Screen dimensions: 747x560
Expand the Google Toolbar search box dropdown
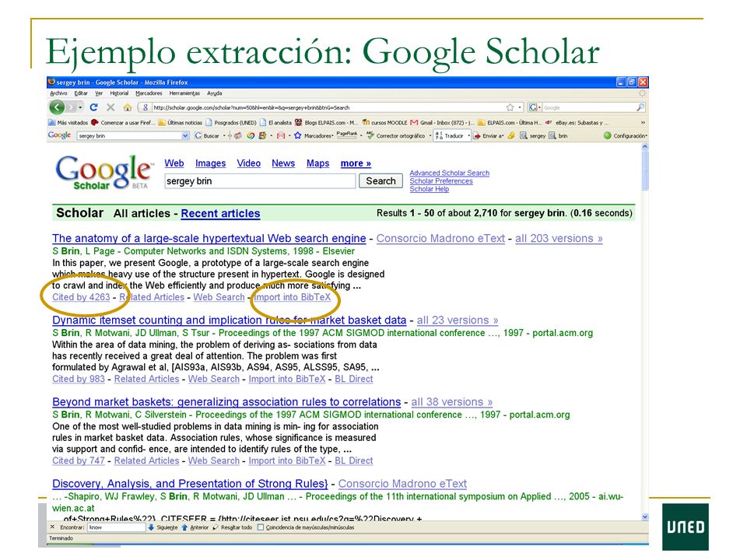(185, 135)
